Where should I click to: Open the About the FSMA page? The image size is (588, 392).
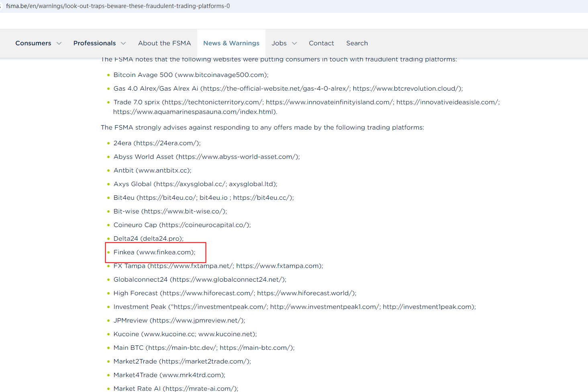164,43
